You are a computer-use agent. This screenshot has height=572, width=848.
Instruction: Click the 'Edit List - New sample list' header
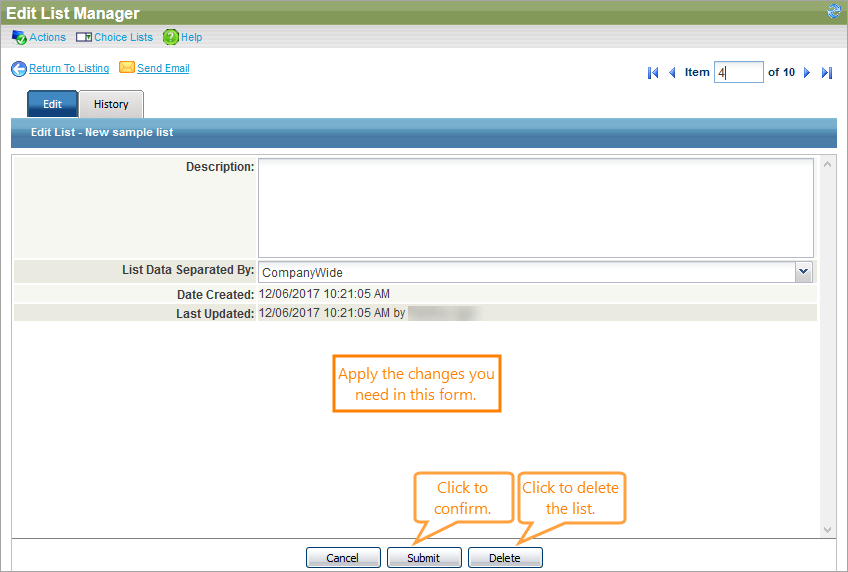[x=102, y=132]
